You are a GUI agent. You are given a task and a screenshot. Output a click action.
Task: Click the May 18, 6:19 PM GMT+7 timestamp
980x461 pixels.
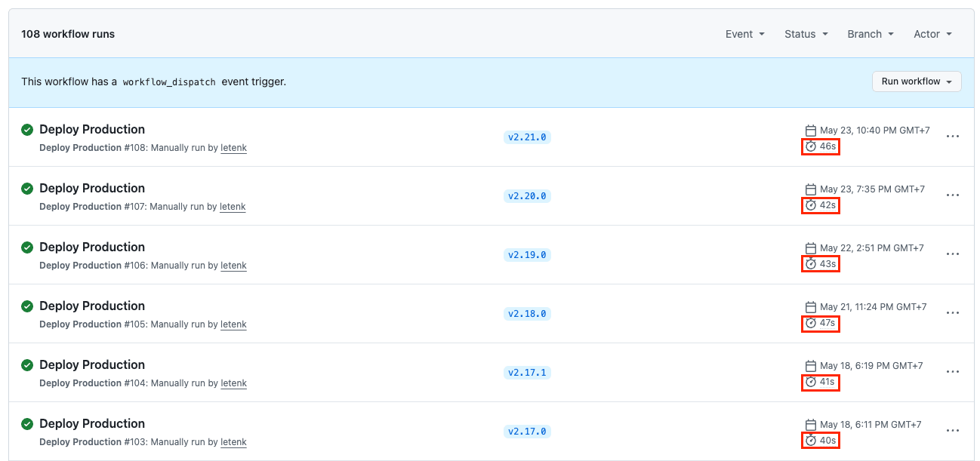click(x=871, y=366)
